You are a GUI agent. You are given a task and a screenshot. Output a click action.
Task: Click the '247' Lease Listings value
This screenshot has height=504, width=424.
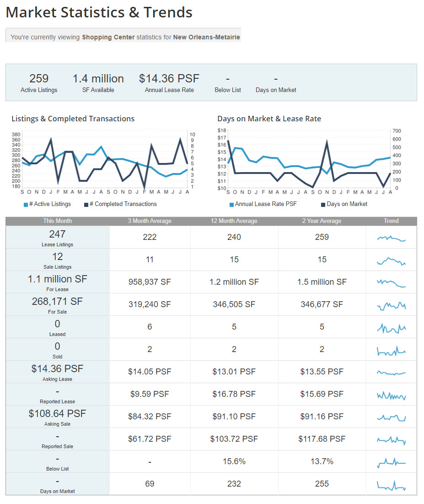[x=58, y=234]
